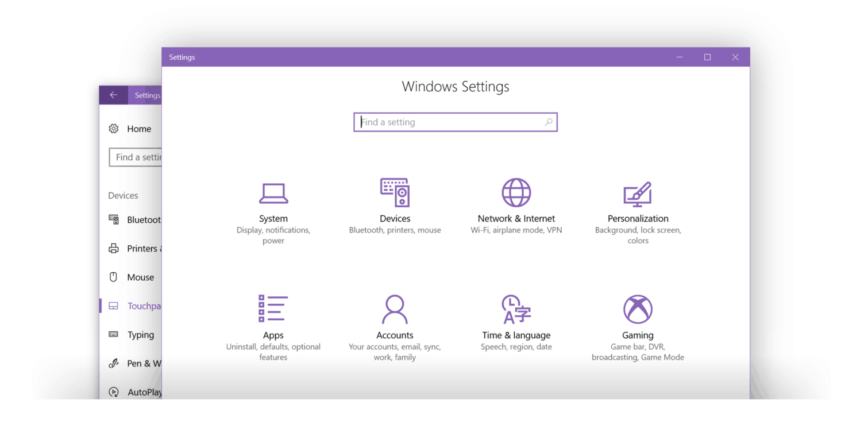Open the Time & language icon
The image size is (868, 441).
click(x=516, y=310)
